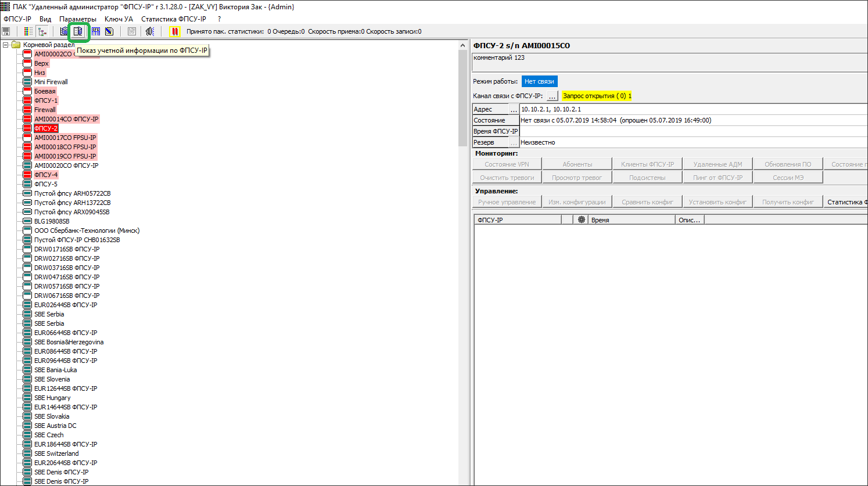Click the speaker sound alert toolbar icon
868x486 pixels.
[150, 31]
